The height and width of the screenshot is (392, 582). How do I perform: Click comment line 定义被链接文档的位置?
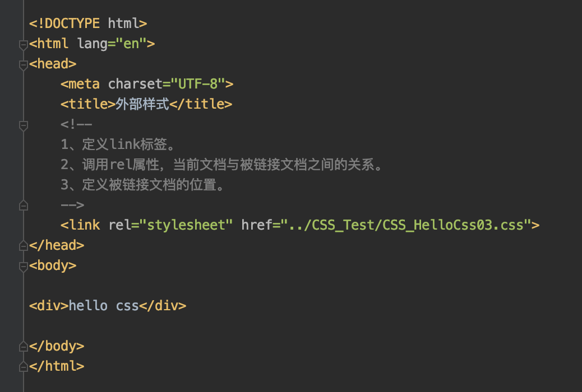[x=142, y=184]
